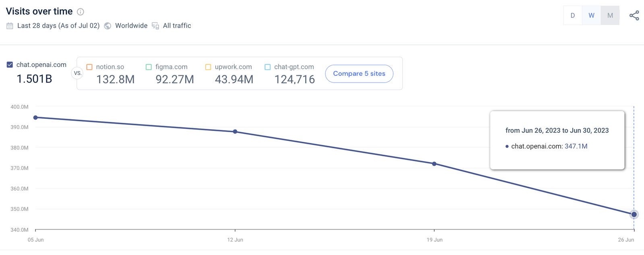Enable the figma.com checkbox
644x255 pixels.
(x=149, y=67)
